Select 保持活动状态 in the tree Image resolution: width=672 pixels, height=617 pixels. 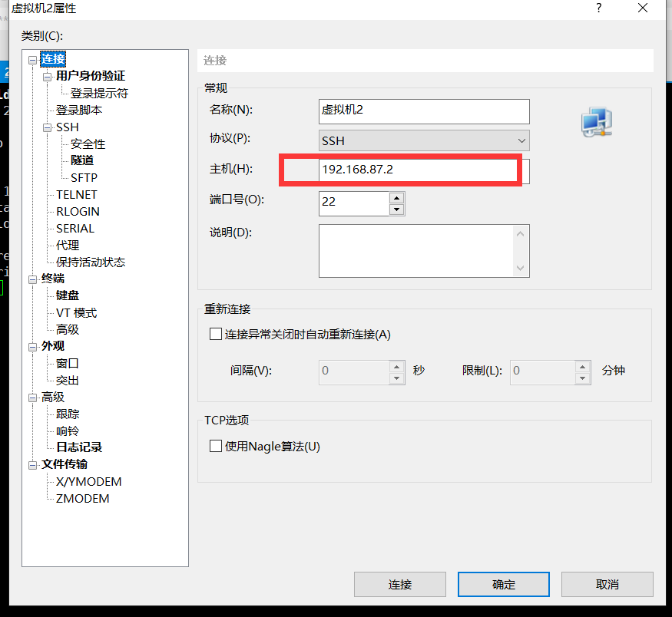click(x=91, y=262)
